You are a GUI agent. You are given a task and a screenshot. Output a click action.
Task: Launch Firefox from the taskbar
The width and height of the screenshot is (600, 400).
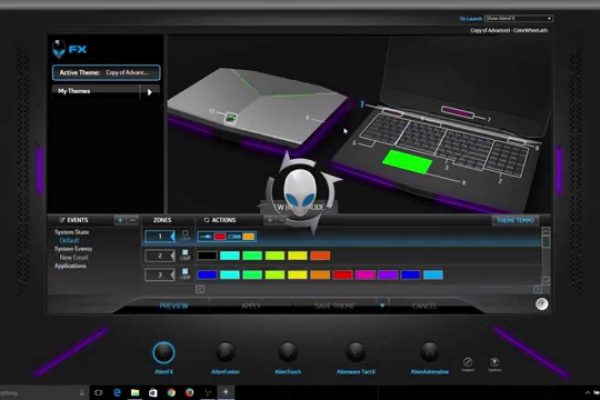(x=189, y=392)
